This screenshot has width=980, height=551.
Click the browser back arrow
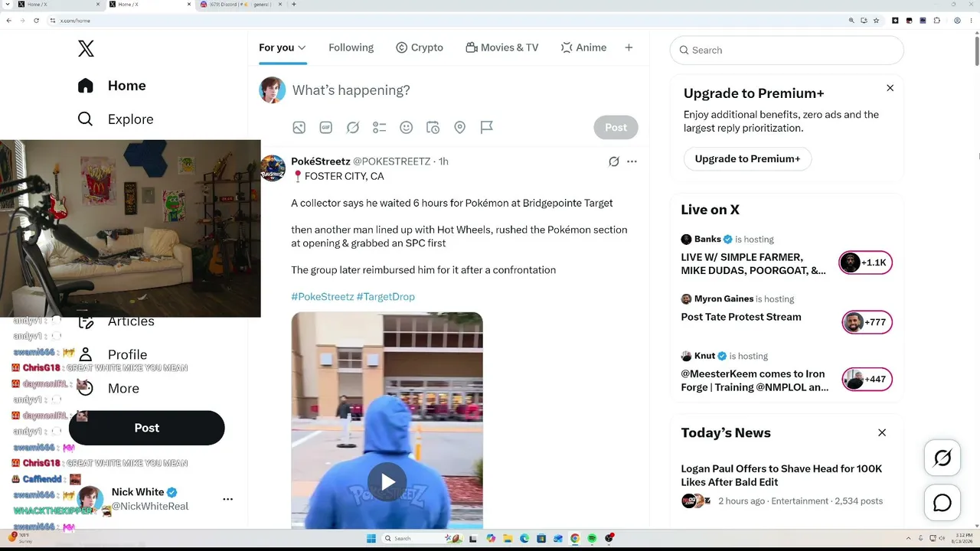coord(8,21)
